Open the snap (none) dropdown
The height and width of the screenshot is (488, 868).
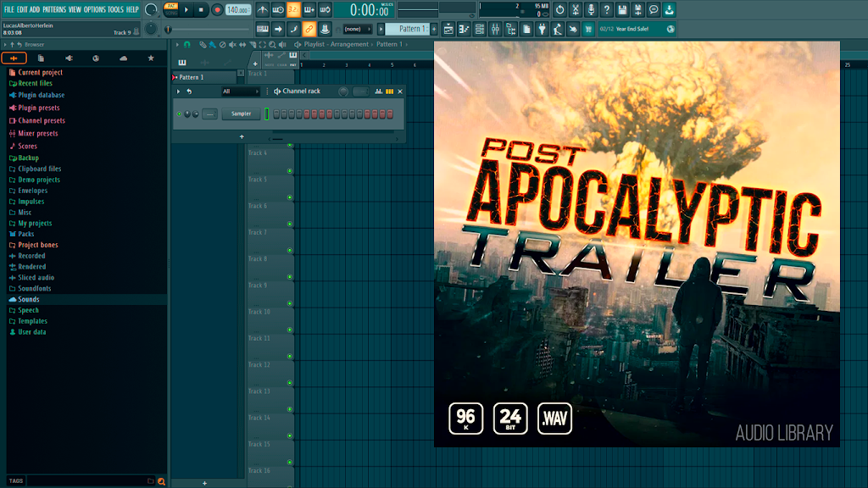pyautogui.click(x=357, y=30)
